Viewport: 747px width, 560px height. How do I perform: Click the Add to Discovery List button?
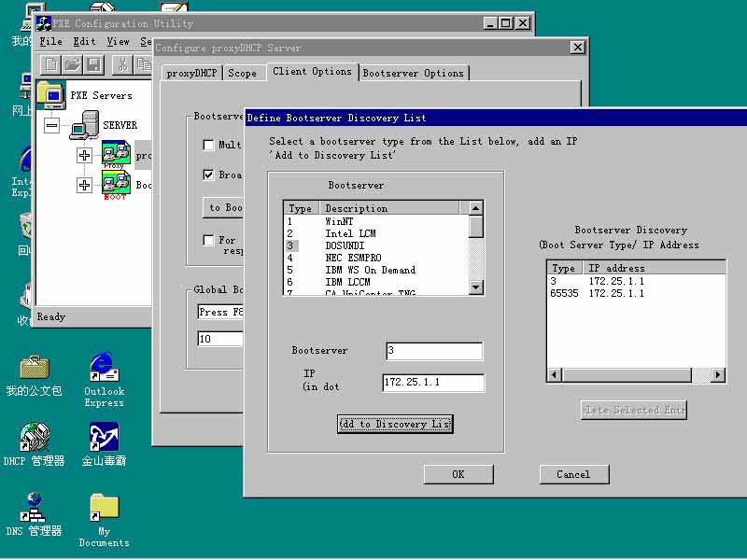(395, 424)
